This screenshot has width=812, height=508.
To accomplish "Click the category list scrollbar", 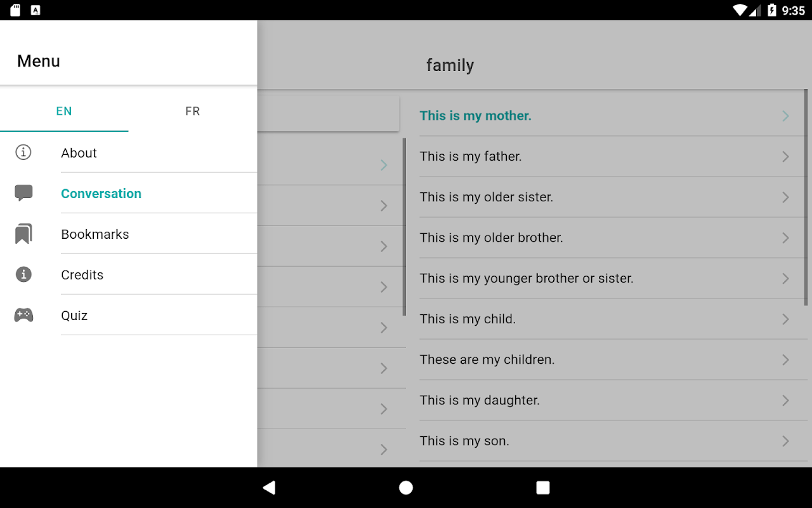I will (404, 227).
